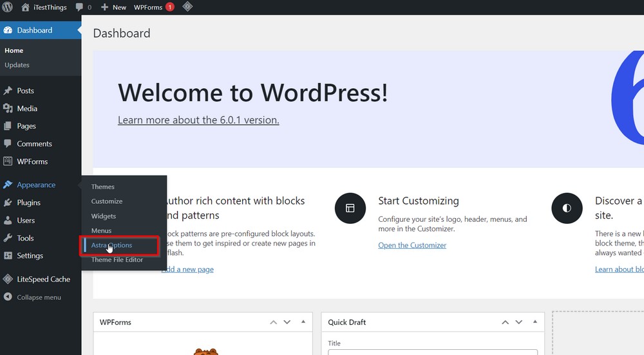Open the WordPress logo menu
The width and height of the screenshot is (644, 355).
tap(7, 7)
